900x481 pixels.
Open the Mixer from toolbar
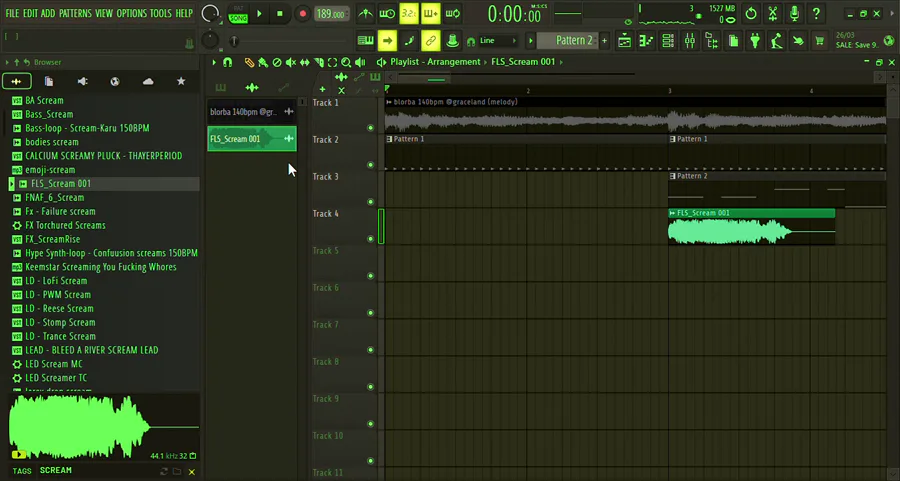[690, 41]
